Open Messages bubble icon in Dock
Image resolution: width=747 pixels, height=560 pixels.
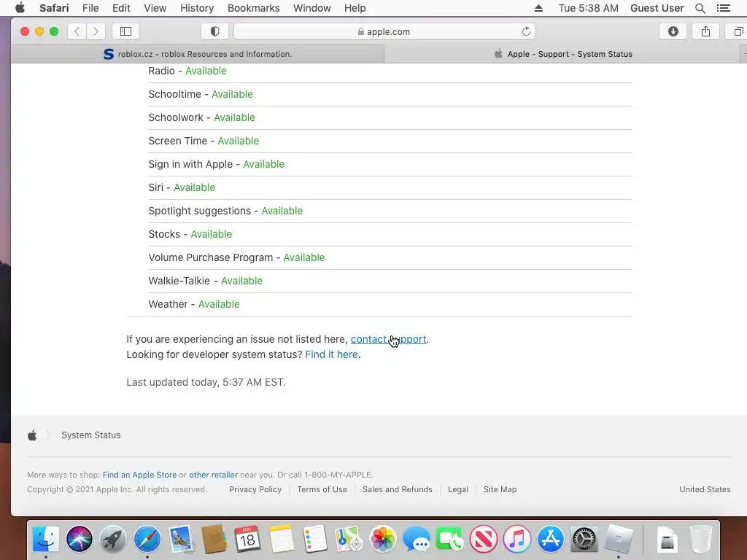pos(416,539)
